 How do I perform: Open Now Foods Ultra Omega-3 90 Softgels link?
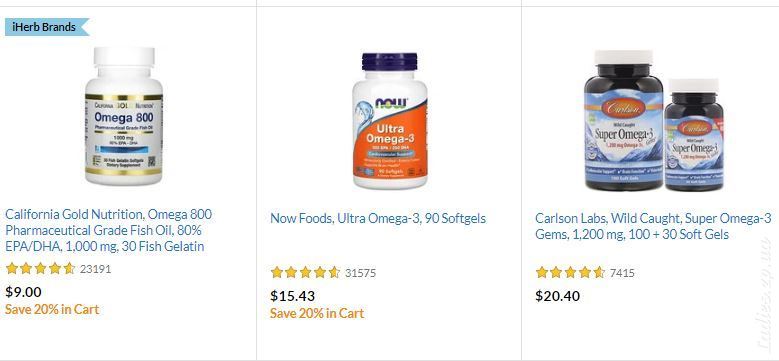coord(378,218)
